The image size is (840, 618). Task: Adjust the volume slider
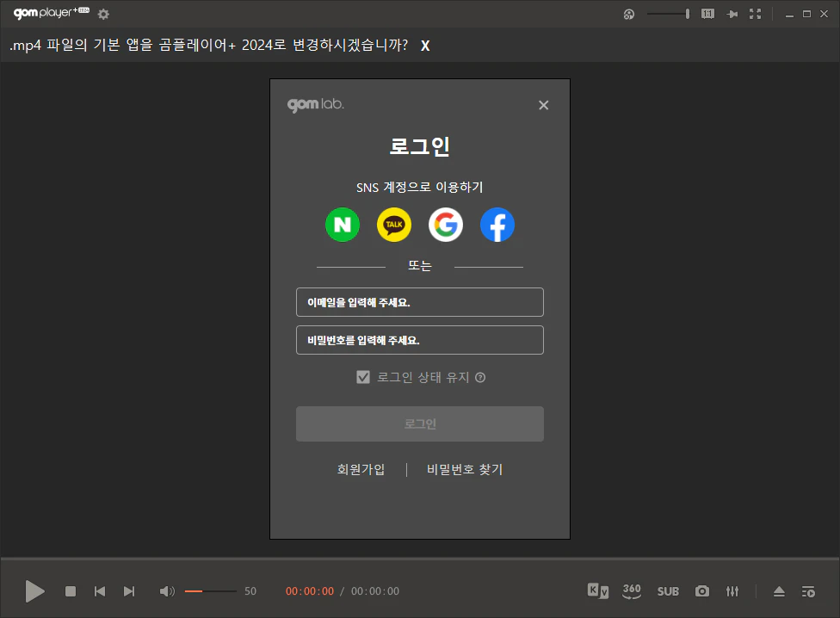click(x=209, y=591)
